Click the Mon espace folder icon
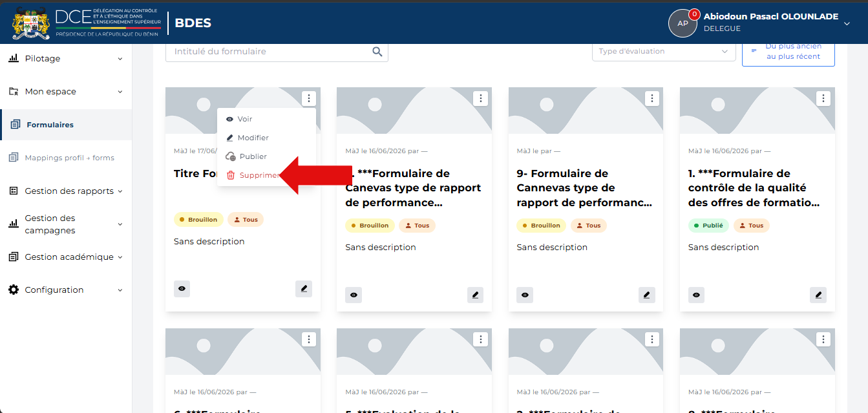Image resolution: width=868 pixels, height=413 pixels. tap(14, 91)
